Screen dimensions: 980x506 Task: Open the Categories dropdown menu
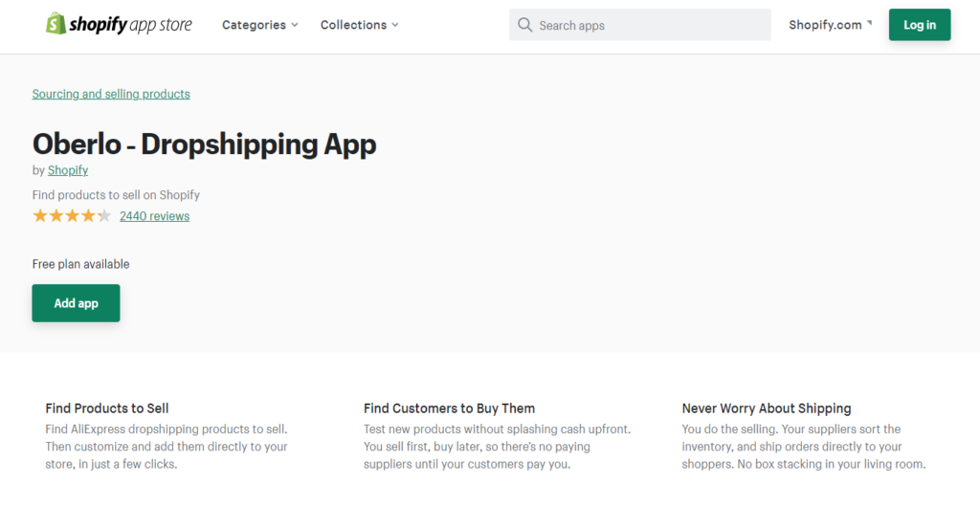[260, 25]
